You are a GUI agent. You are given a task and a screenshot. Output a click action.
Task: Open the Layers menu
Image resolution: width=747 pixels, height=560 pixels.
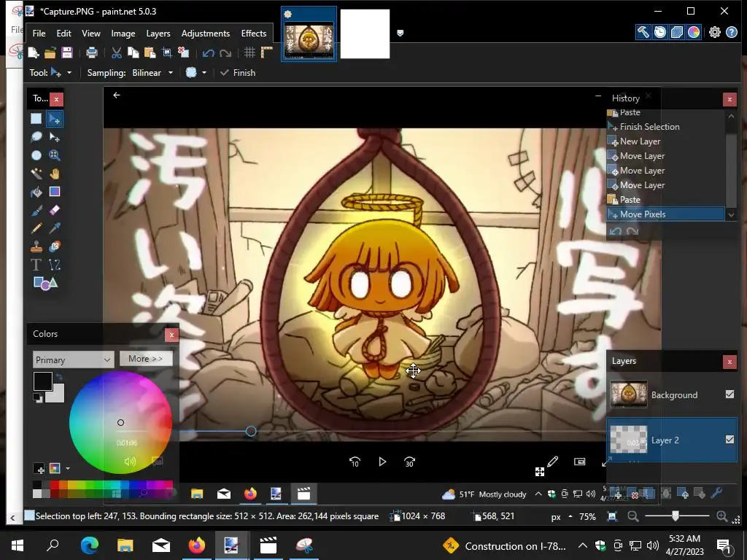pos(158,34)
